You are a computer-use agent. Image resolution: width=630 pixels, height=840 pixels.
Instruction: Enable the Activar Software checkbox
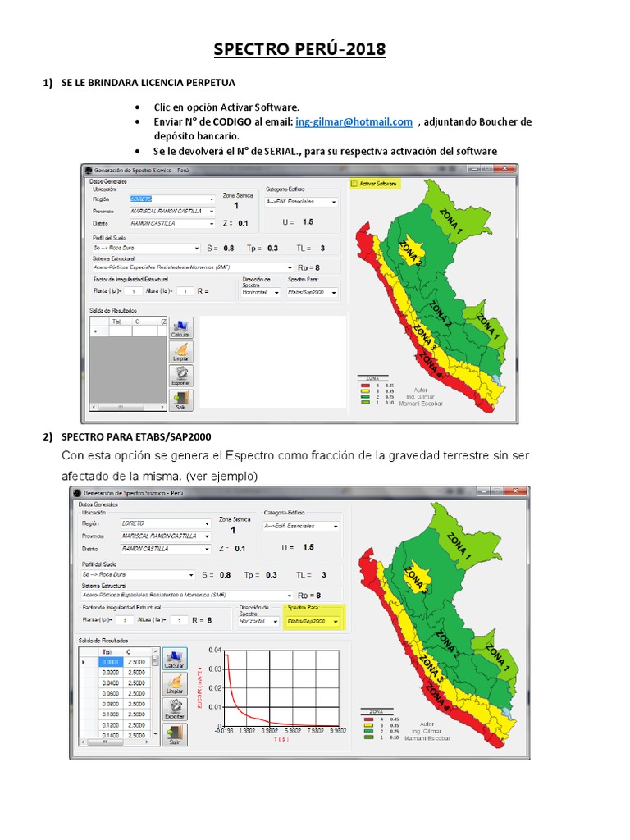[354, 184]
